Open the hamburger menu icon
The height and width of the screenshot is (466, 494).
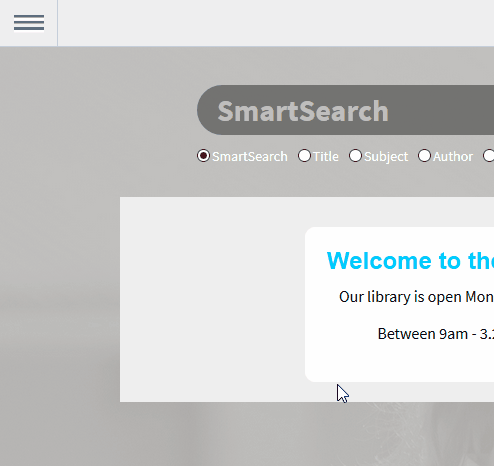pyautogui.click(x=29, y=23)
